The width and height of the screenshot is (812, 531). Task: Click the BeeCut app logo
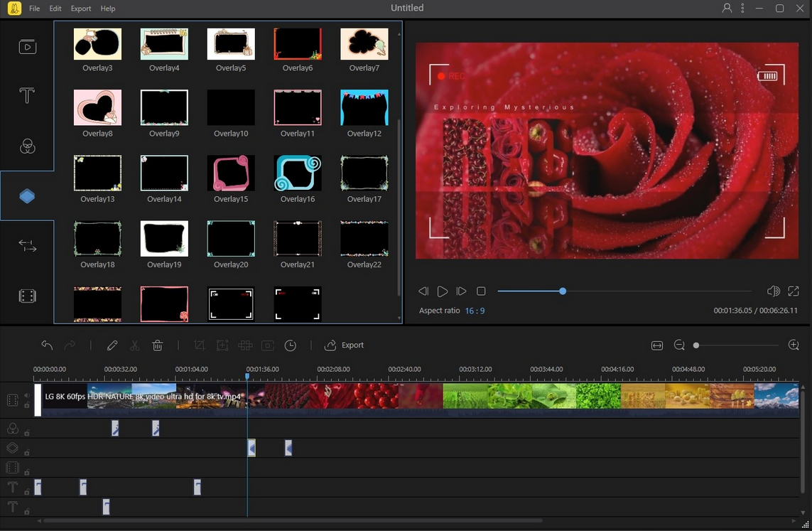[x=14, y=9]
